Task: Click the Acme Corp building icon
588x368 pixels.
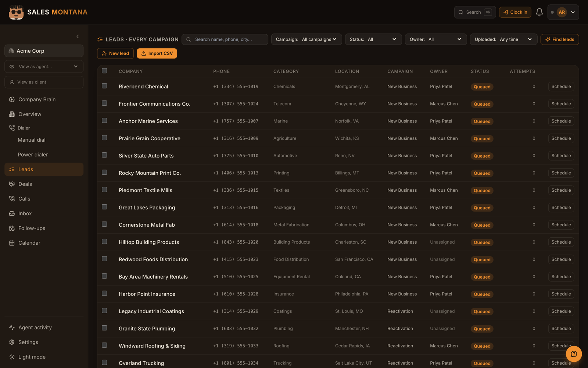Action: coord(11,51)
